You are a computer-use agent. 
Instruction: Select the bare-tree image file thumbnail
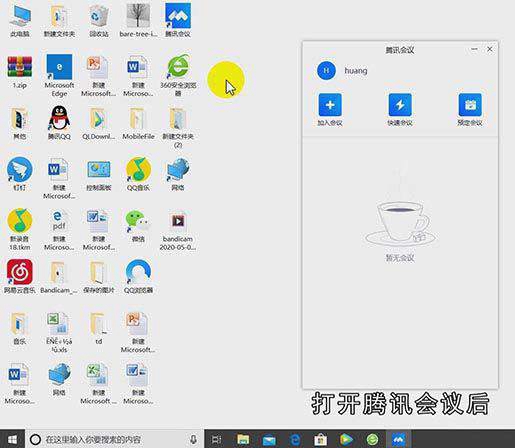pos(138,16)
